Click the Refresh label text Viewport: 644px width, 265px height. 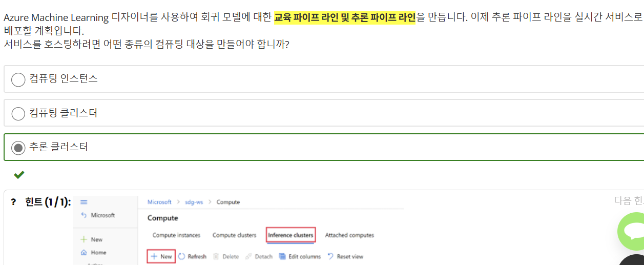(x=197, y=256)
